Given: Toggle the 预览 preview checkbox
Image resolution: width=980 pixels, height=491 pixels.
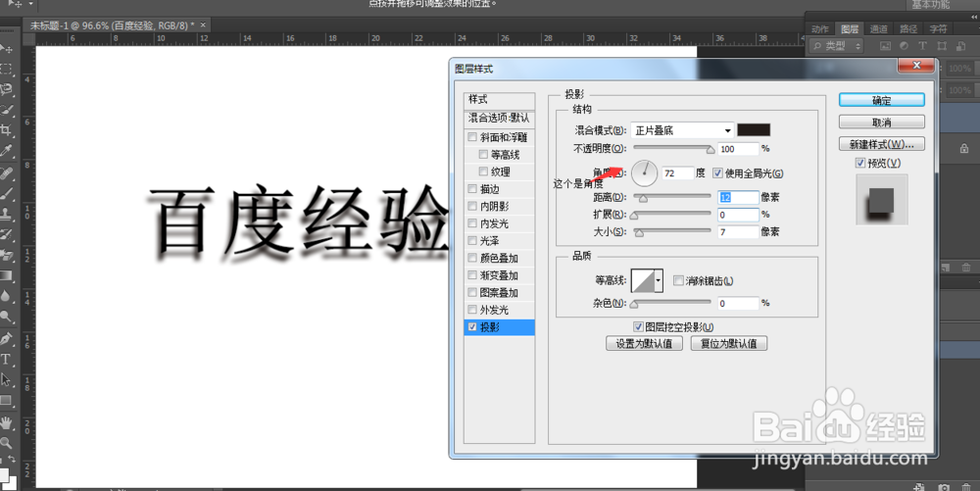Looking at the screenshot, I should pos(860,163).
